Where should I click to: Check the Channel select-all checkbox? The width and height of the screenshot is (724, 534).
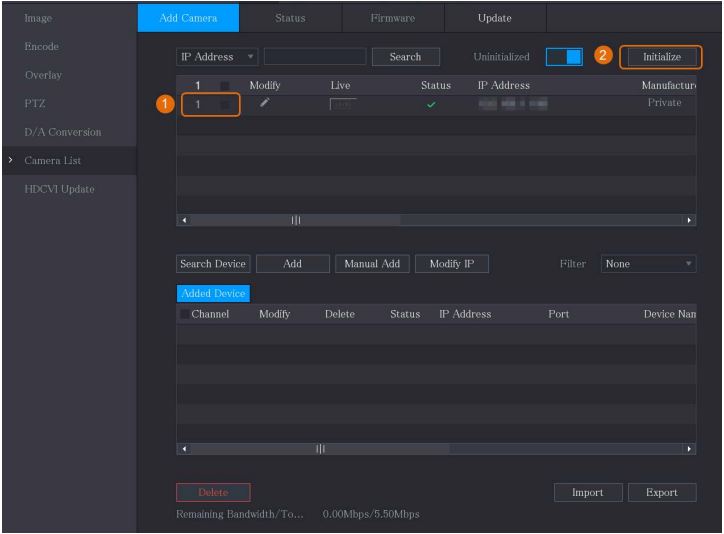(x=184, y=314)
